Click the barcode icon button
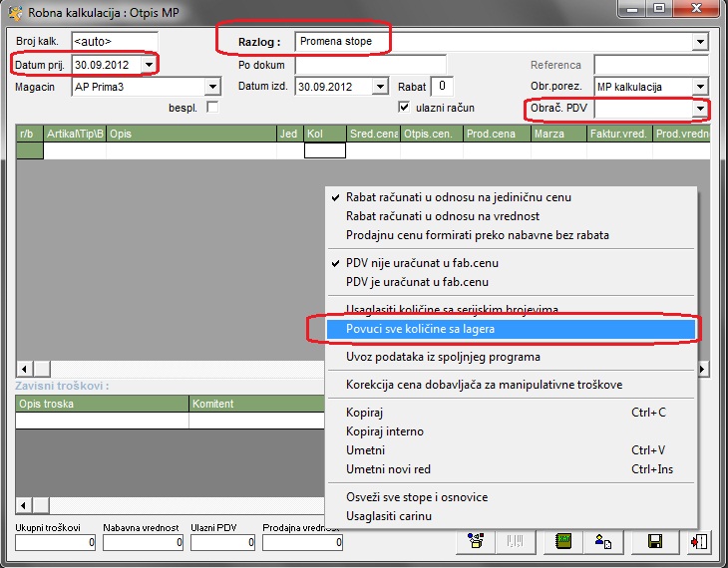This screenshot has height=568, width=728. point(517,542)
